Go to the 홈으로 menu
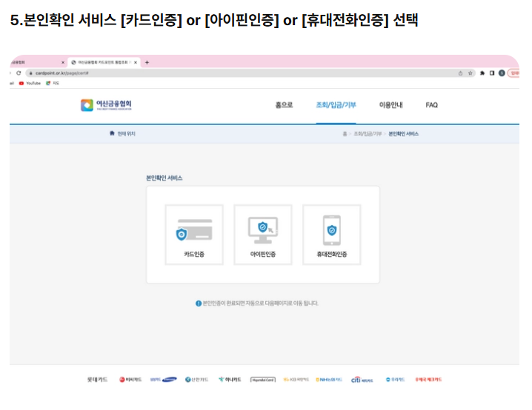Screen dimensions: 532x410 [x=284, y=105]
